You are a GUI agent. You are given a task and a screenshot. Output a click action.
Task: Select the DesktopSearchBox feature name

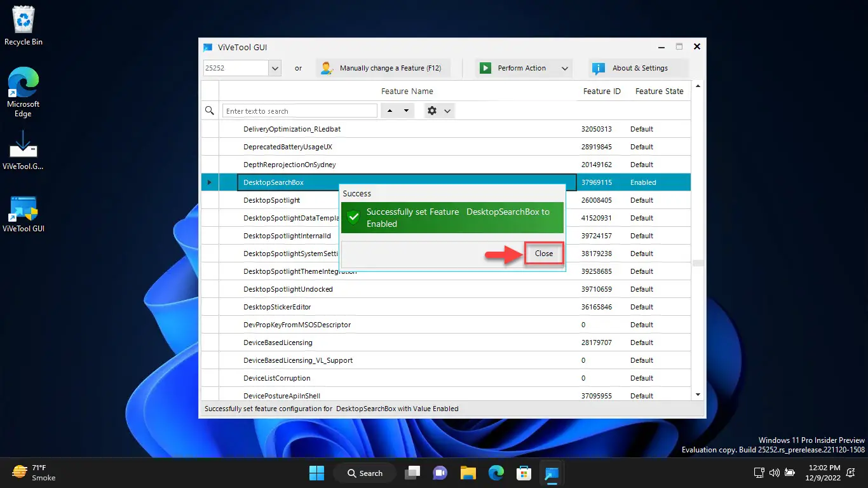click(274, 182)
